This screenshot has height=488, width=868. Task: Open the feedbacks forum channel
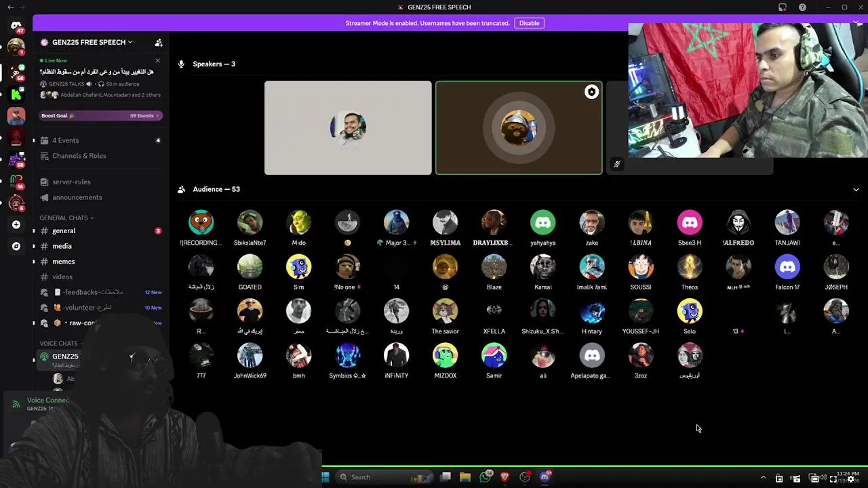(x=100, y=292)
